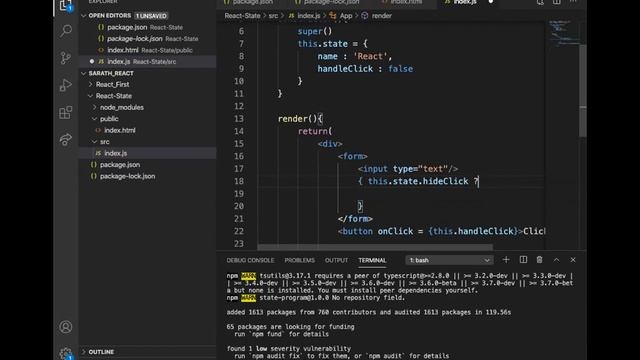Click terminal line 'found 1 low severity vulnerability'
The width and height of the screenshot is (640, 360).
[289, 349]
